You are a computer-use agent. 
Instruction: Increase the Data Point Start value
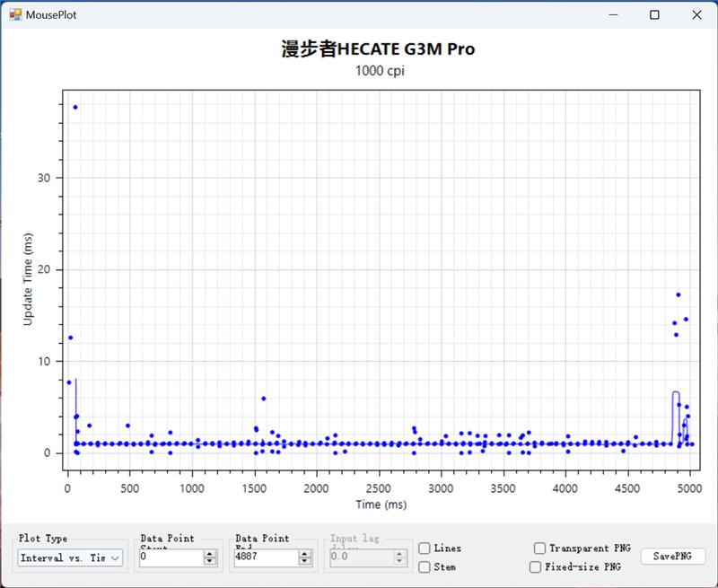point(210,554)
